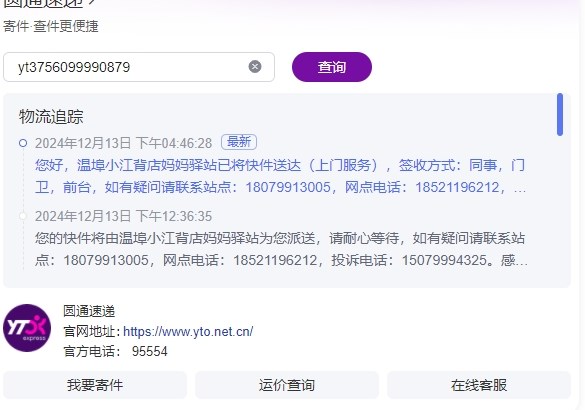The height and width of the screenshot is (410, 585).
Task: Click the latest-entry timeline circle marker
Action: [23, 143]
